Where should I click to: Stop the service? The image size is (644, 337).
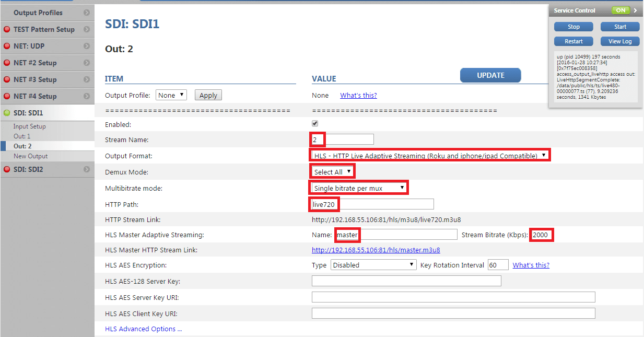coord(573,27)
